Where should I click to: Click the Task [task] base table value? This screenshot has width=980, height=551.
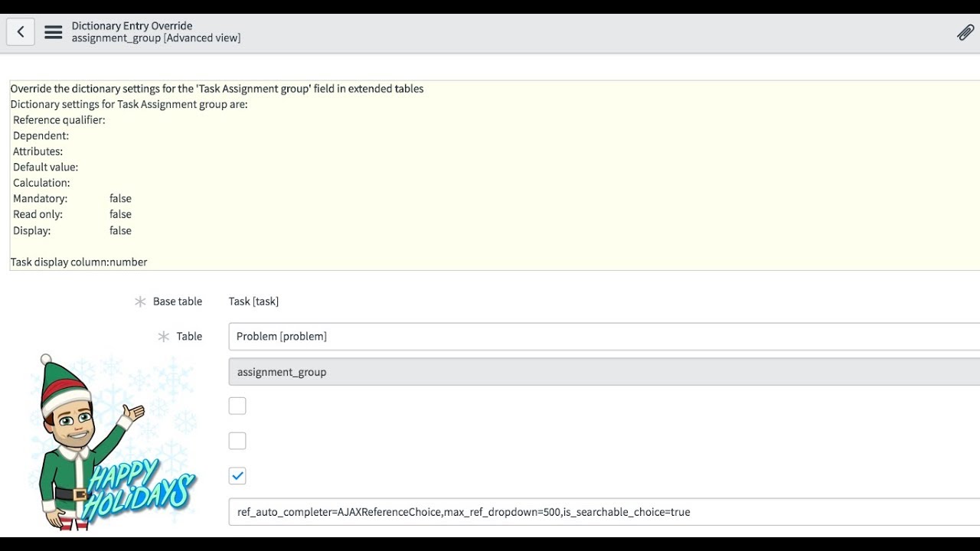253,302
